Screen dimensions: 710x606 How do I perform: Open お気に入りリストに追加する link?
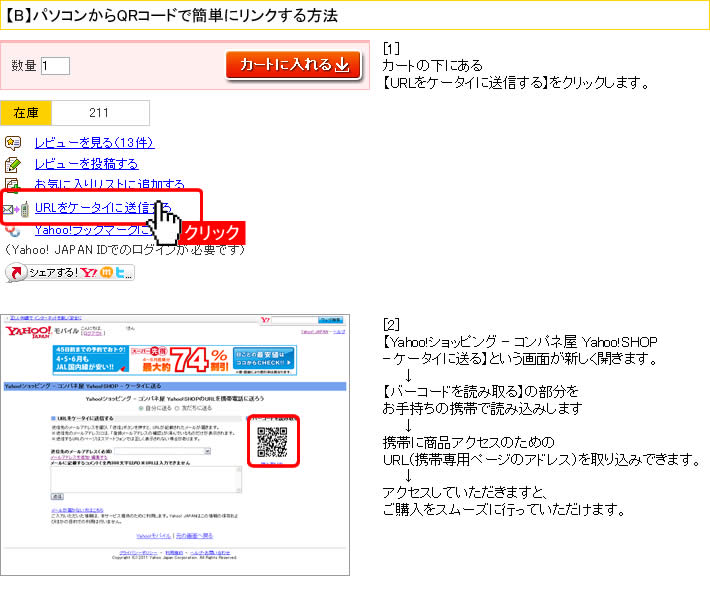click(x=110, y=184)
